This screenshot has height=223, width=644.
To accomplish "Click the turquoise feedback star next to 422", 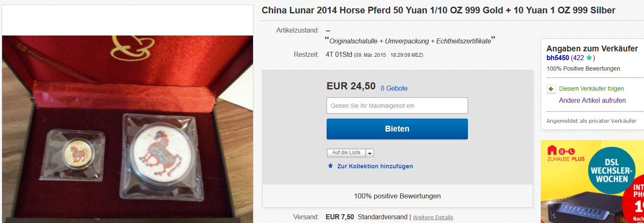I will tap(589, 58).
